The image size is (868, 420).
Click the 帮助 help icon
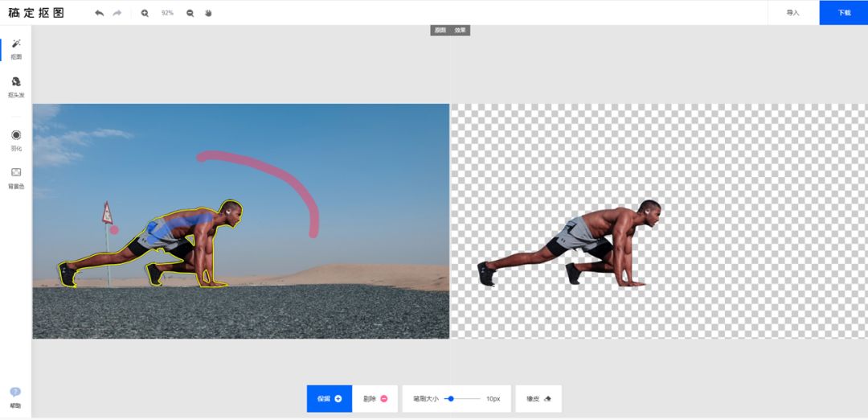coord(15,397)
